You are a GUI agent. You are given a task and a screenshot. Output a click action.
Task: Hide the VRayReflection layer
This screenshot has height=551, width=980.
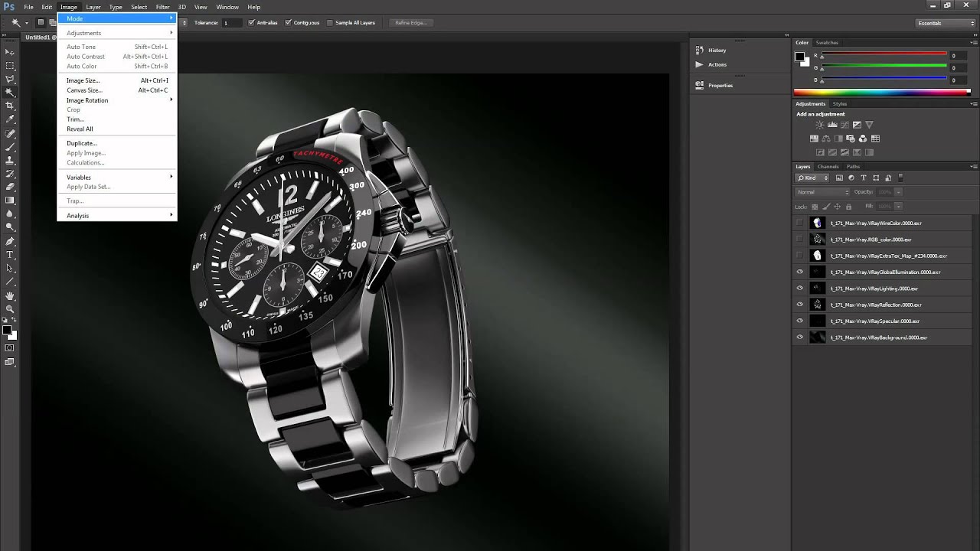pyautogui.click(x=800, y=305)
